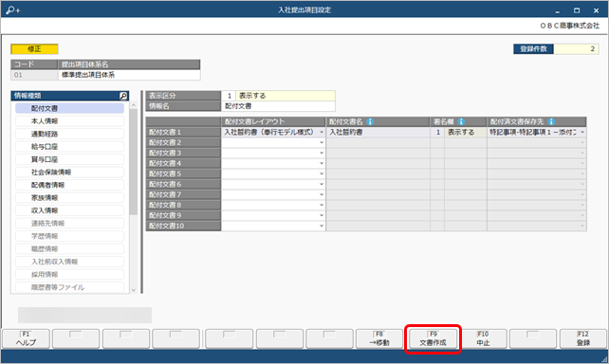Open 配付文書1 保存先 dropdown arrow

click(x=582, y=132)
